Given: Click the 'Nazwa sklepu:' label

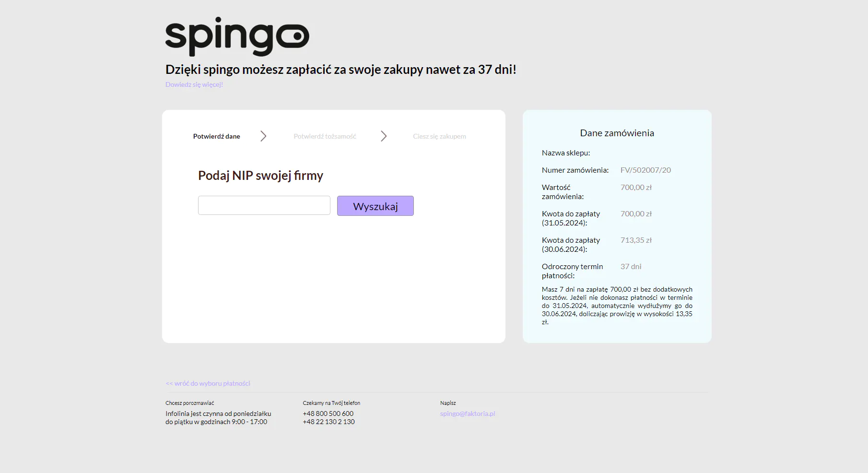Looking at the screenshot, I should point(566,153).
